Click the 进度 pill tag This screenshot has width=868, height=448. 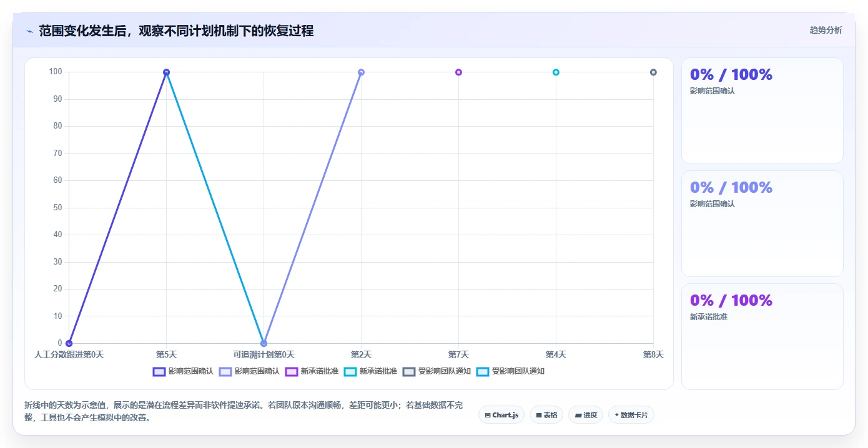[x=586, y=415]
